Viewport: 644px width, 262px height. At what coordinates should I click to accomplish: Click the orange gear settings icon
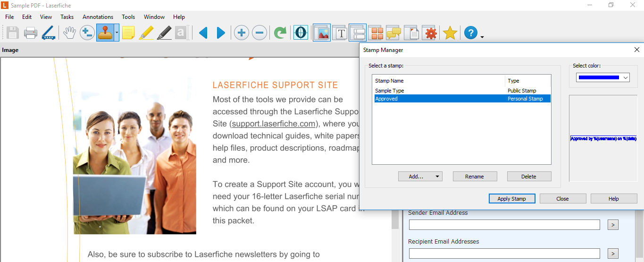(429, 33)
